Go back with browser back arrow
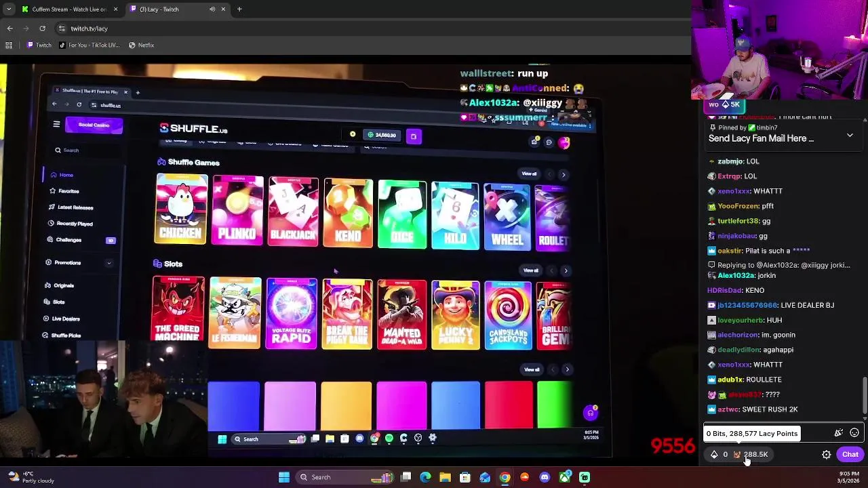Image resolution: width=868 pixels, height=488 pixels. 10,28
